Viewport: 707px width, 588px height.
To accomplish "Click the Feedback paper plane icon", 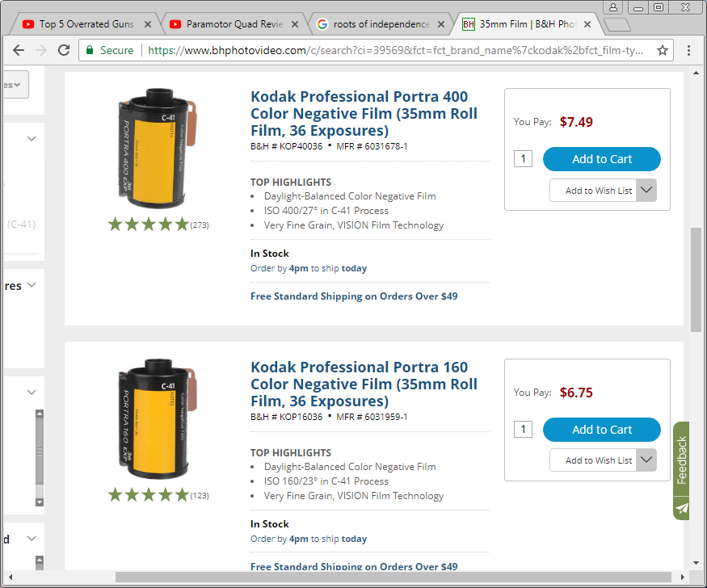I will 682,509.
